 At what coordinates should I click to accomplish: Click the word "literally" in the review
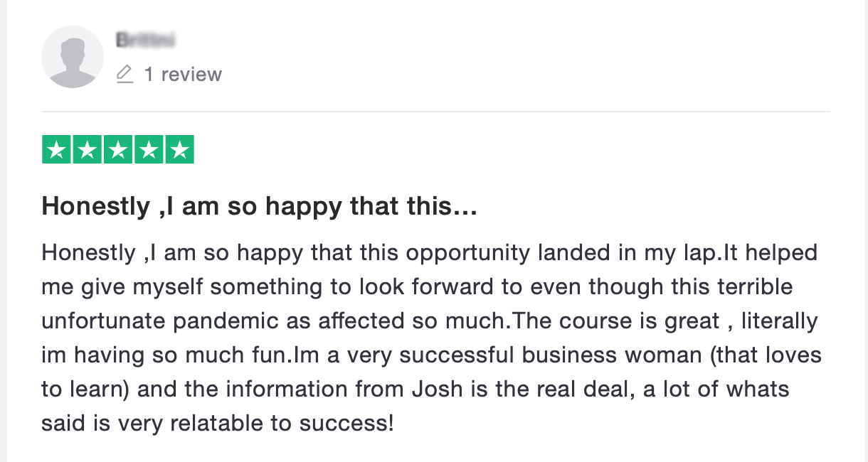(779, 321)
